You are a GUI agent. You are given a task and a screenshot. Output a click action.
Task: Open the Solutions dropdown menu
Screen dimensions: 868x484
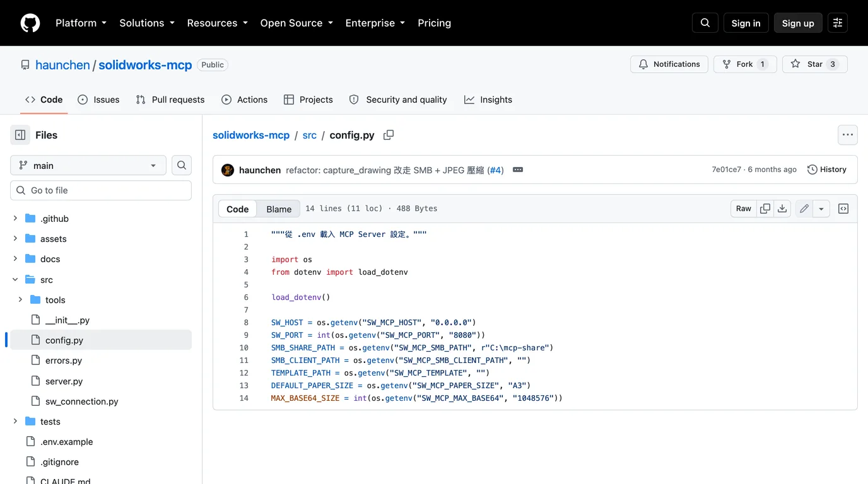[147, 23]
